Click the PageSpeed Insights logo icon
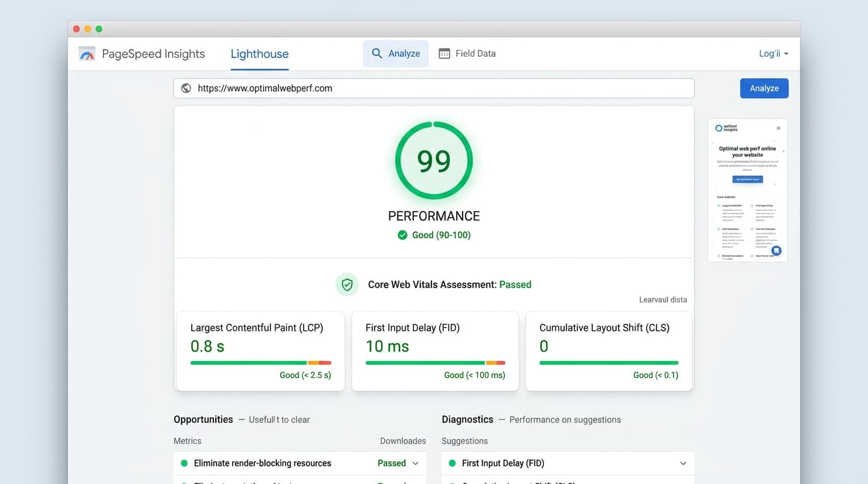 pos(86,54)
